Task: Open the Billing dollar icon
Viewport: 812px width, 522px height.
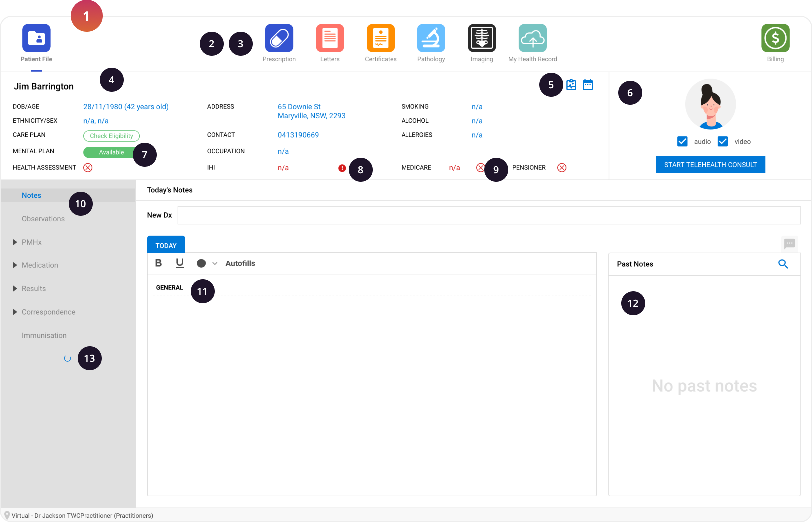Action: (775, 38)
